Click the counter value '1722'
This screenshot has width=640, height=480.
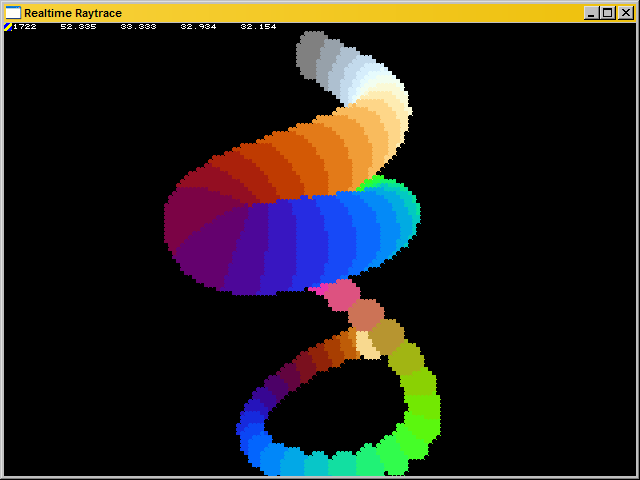pyautogui.click(x=25, y=27)
